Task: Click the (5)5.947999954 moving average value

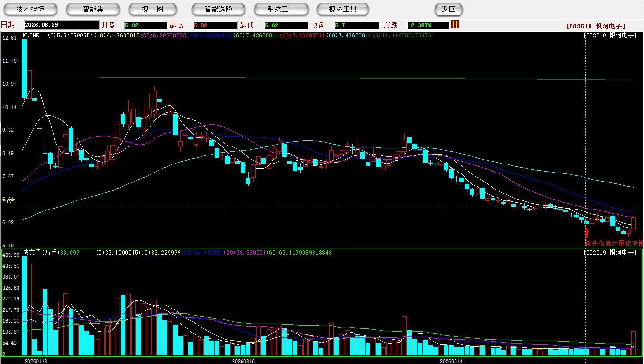Action: 70,36
